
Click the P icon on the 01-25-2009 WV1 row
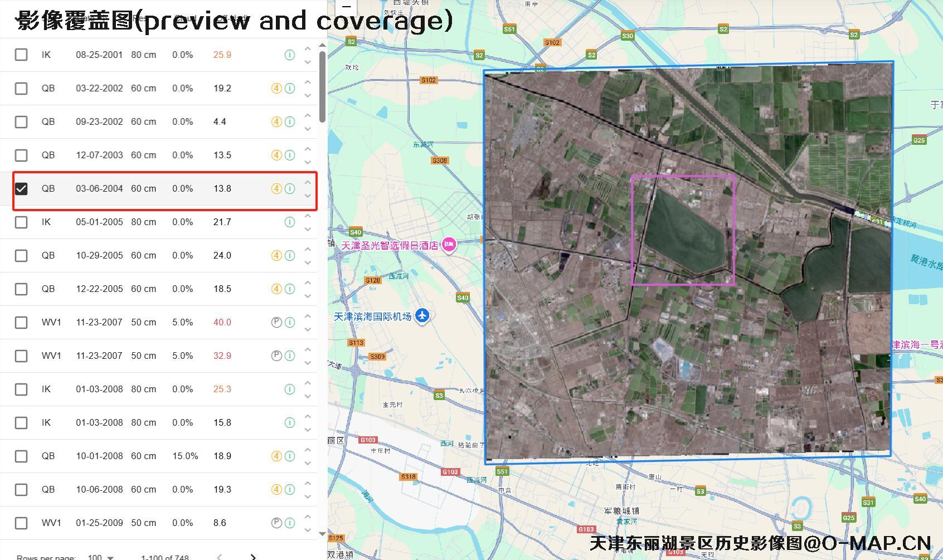[276, 523]
